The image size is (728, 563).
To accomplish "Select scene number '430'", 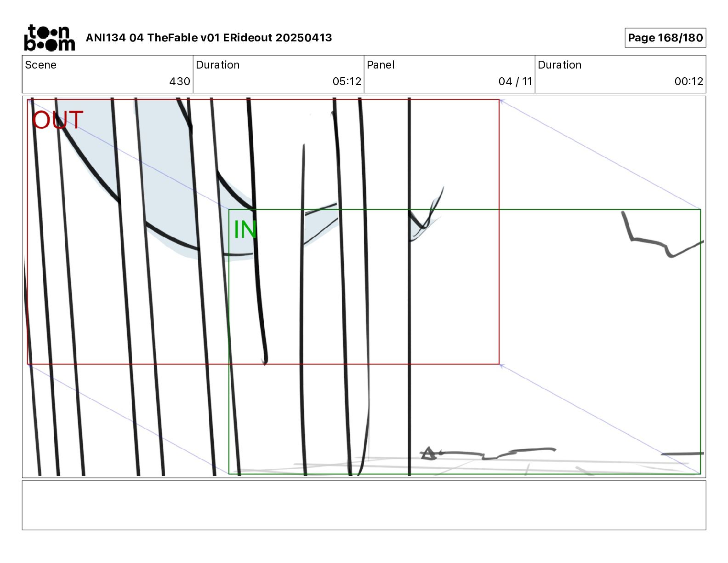I will pyautogui.click(x=180, y=81).
